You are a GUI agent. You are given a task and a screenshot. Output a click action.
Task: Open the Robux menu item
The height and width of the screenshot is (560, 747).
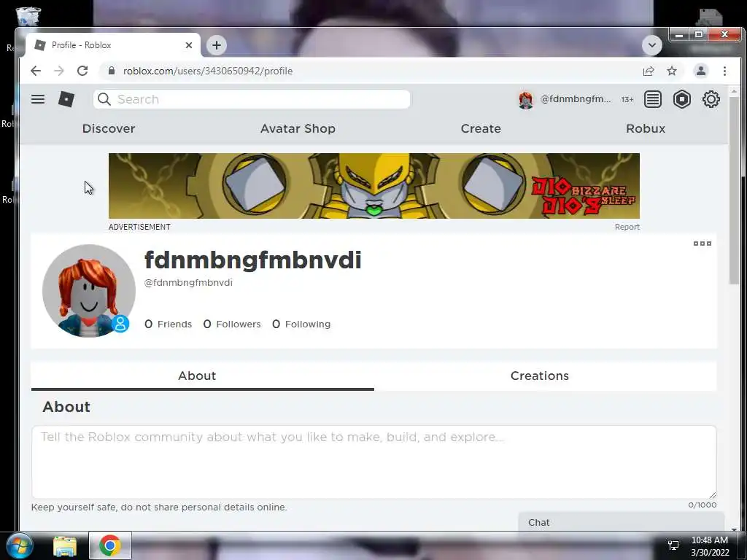[646, 128]
